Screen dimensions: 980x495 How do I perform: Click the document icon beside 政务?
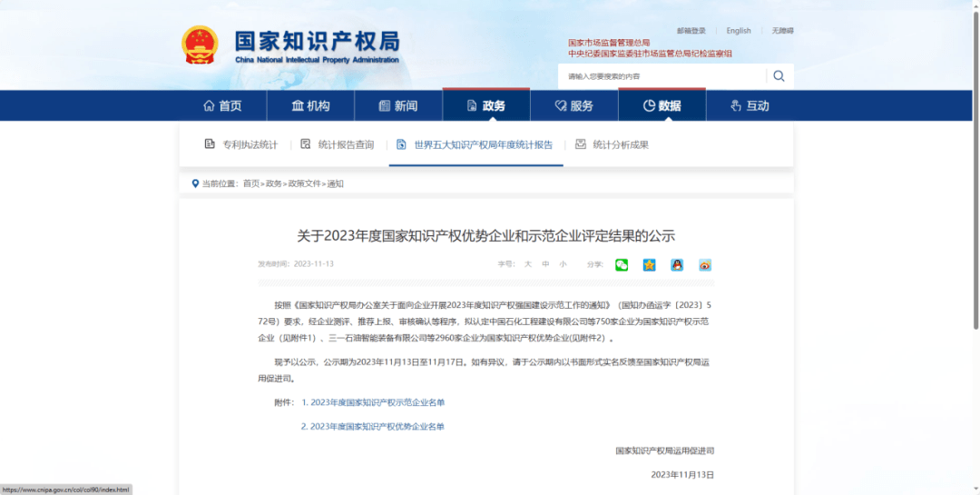coord(472,105)
